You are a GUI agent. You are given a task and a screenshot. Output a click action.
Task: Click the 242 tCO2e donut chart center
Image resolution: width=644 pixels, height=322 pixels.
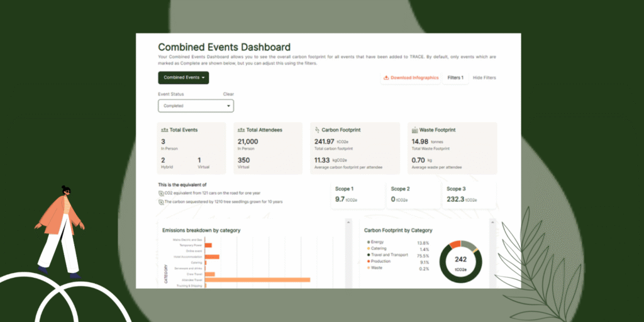click(461, 262)
